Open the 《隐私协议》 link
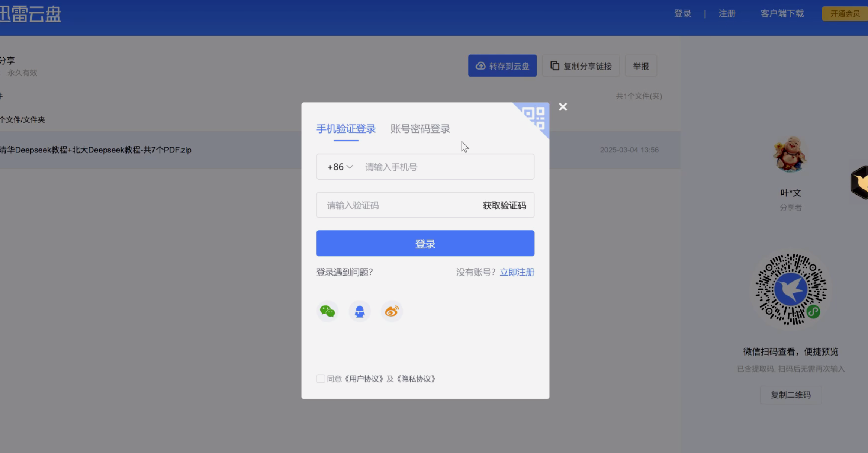This screenshot has width=868, height=453. [415, 379]
